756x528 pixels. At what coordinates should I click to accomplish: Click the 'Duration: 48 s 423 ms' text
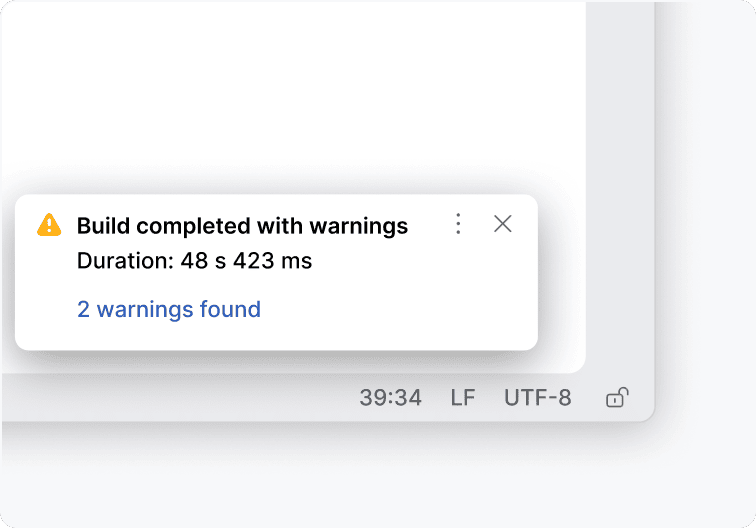pos(194,262)
